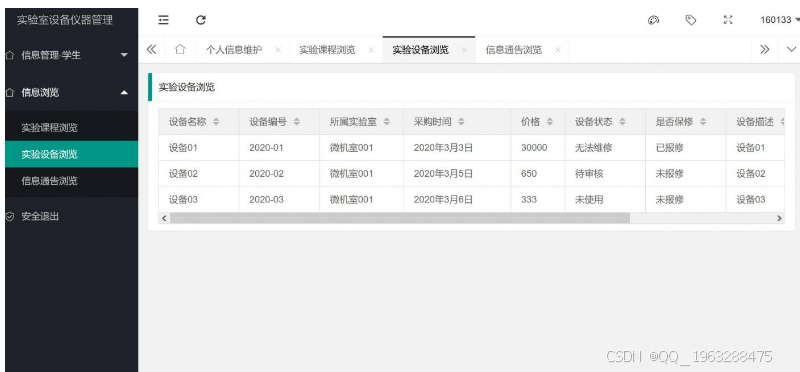The image size is (800, 372).
Task: Close the 个人信息维护 tab
Action: [x=278, y=50]
